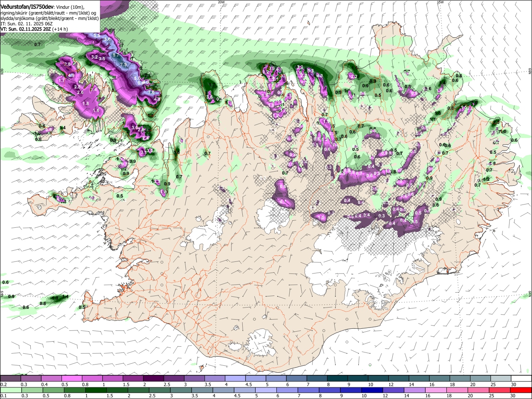The height and width of the screenshot is (399, 532).
Task: Click the valid time 'VT: Sun. 02.11.2025 20Z'
Action: pos(26,29)
